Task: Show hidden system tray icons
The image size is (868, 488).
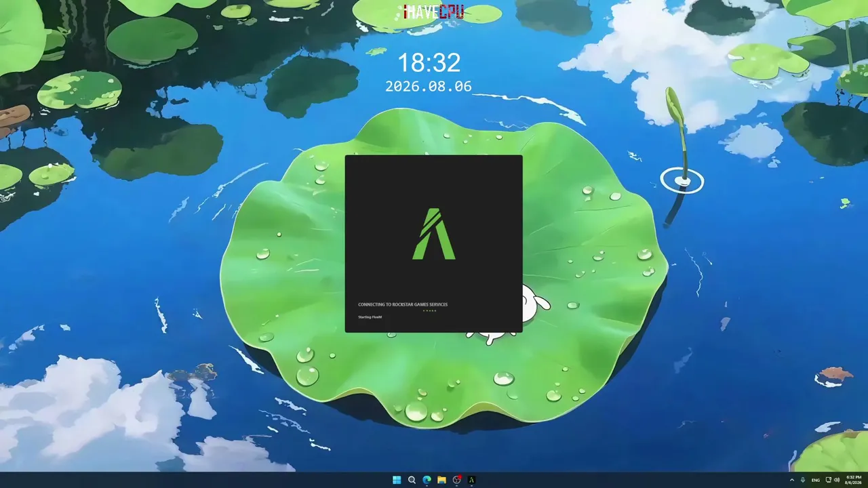Action: [791, 480]
